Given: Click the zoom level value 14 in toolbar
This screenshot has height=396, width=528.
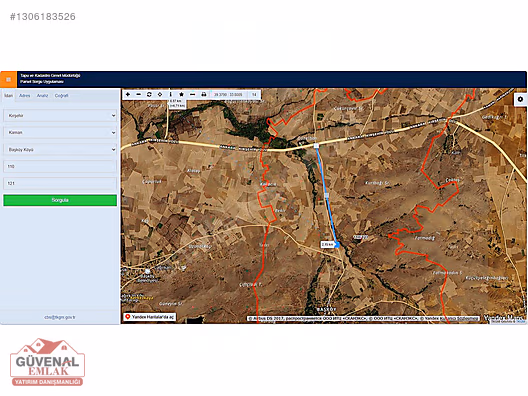Looking at the screenshot, I should (x=254, y=95).
